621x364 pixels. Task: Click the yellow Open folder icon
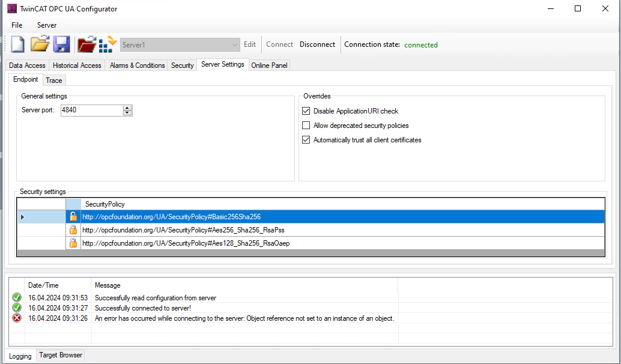[x=40, y=44]
